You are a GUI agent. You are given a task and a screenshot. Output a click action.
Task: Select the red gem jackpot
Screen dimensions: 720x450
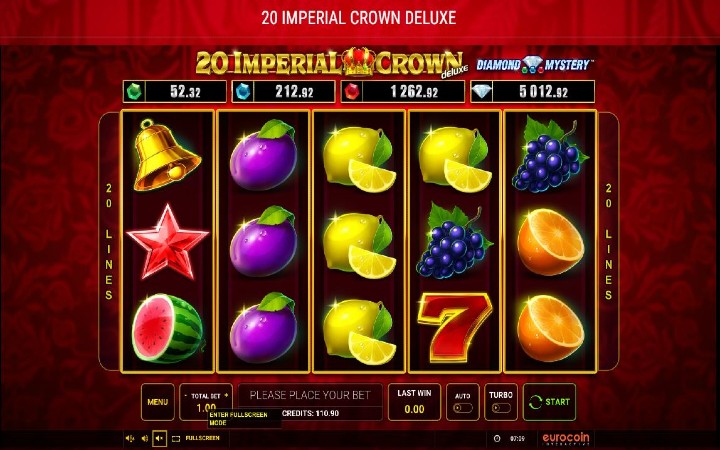coord(403,91)
